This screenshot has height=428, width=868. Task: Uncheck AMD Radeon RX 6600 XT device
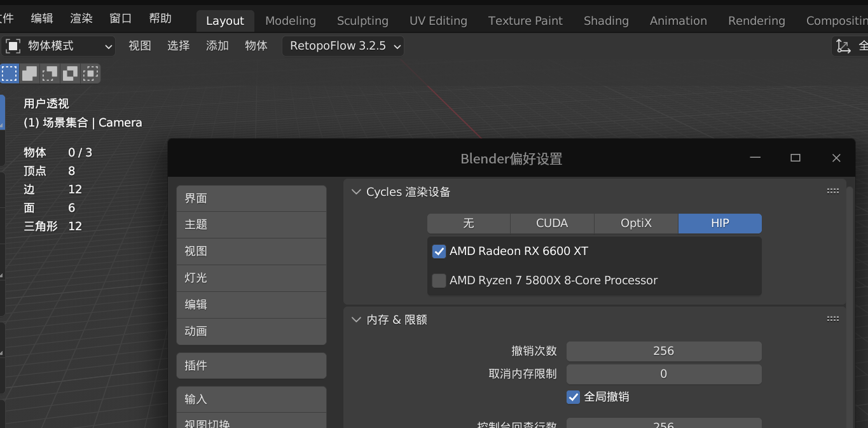[439, 251]
